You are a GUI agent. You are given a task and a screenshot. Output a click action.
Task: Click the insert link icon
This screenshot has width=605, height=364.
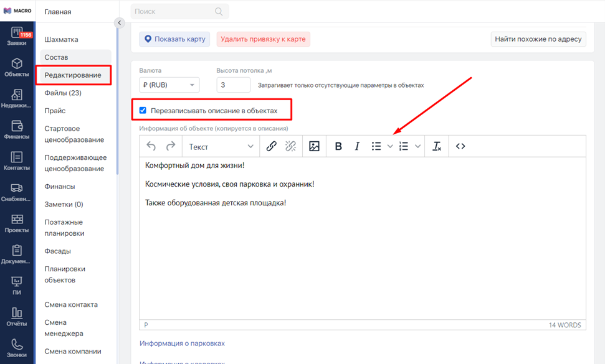(x=271, y=146)
